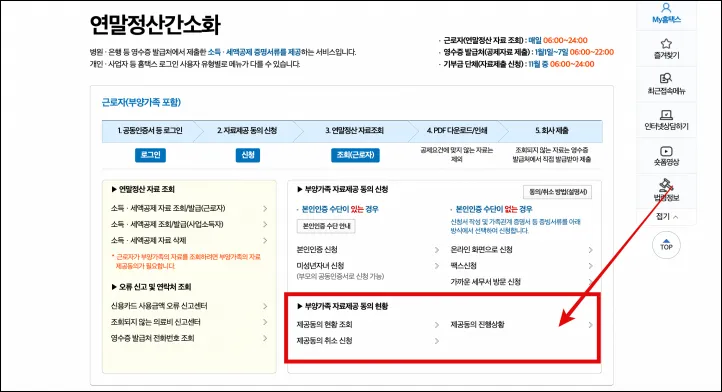722x392 pixels.
Task: Click the 본인인증 수단이 없는 경우 text
Action: pyautogui.click(x=493, y=209)
